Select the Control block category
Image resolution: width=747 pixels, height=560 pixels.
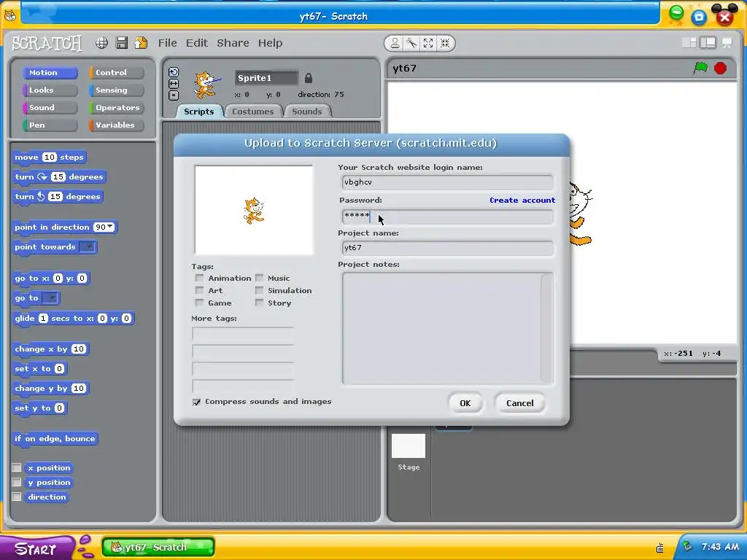pyautogui.click(x=116, y=72)
